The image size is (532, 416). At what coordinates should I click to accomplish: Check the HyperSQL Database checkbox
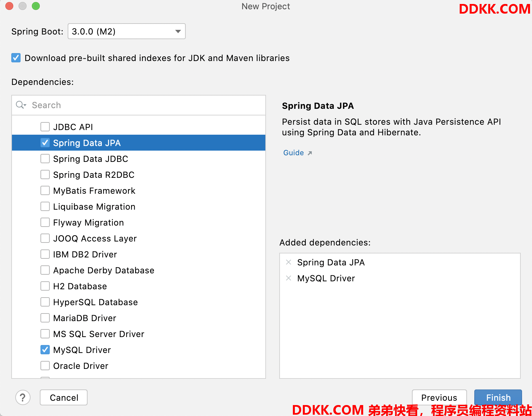pyautogui.click(x=45, y=302)
